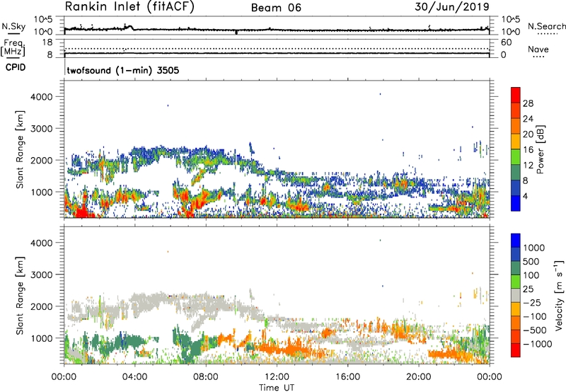Click 'Slant Range [km]' label of velocity panel
This screenshot has width=566, height=392.
click(x=20, y=295)
